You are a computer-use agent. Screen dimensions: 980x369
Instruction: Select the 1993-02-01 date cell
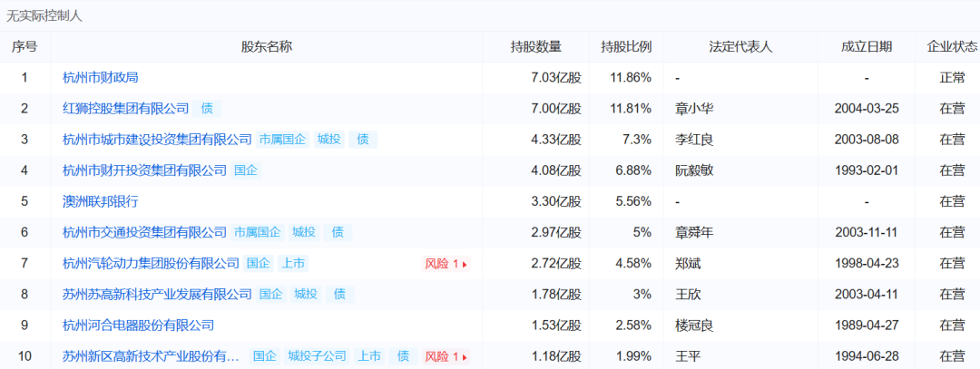[867, 170]
